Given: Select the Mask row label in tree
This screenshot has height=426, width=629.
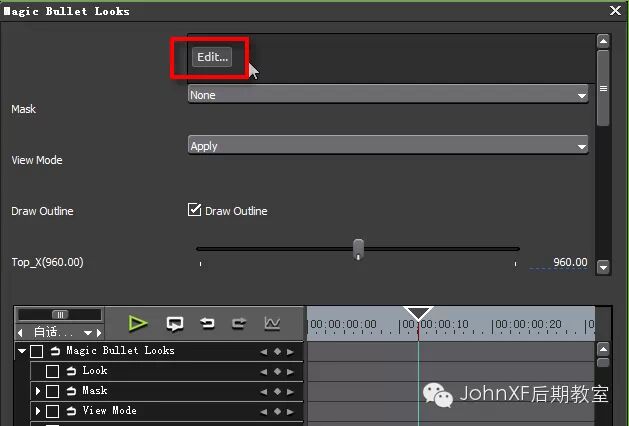Looking at the screenshot, I should point(95,390).
